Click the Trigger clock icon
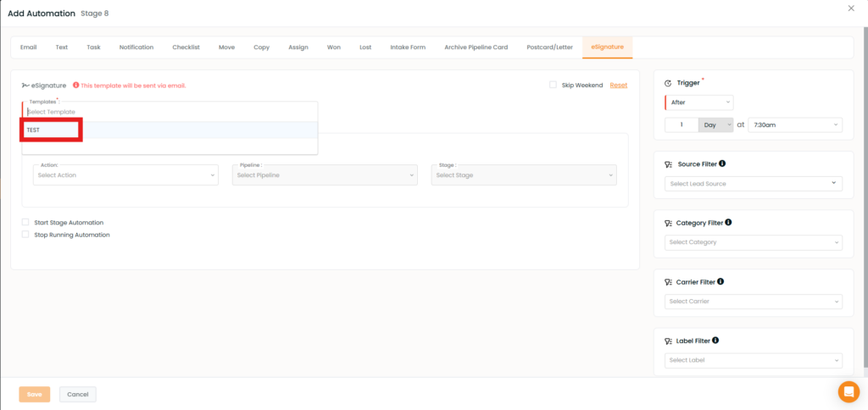 [x=668, y=83]
